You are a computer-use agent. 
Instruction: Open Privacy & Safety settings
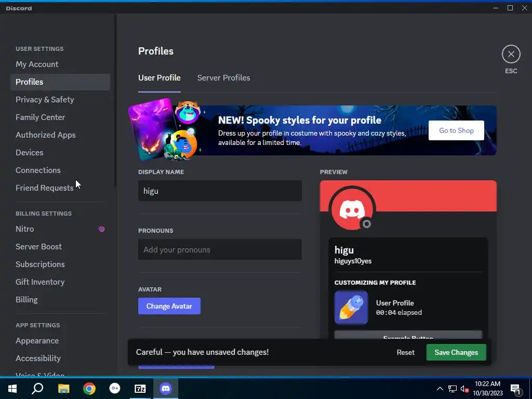point(60,99)
